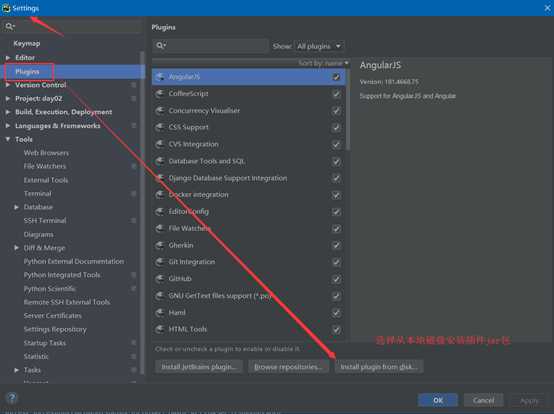Disable the CVS Integration checkbox

336,144
